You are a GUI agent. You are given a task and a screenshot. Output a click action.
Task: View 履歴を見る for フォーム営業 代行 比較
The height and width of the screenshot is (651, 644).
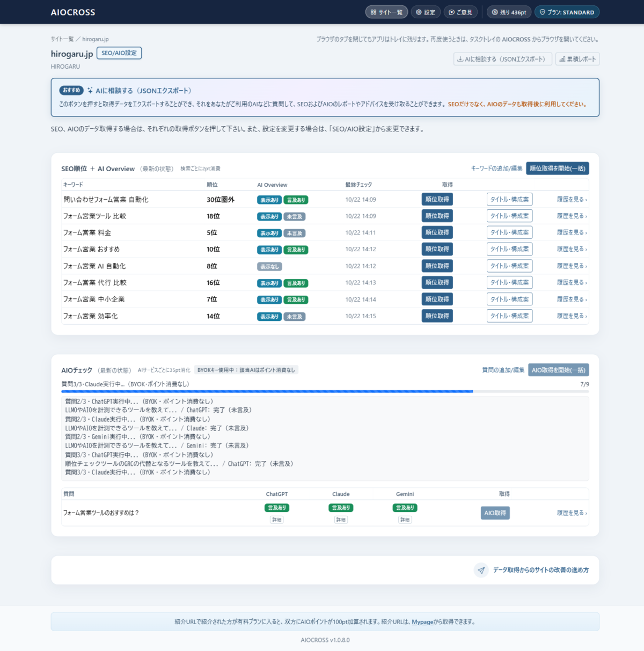(572, 283)
